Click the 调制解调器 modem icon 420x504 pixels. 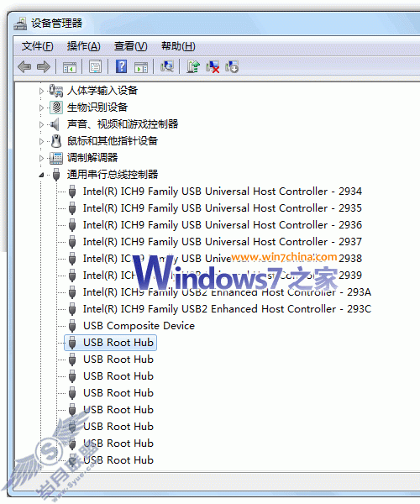(x=56, y=158)
